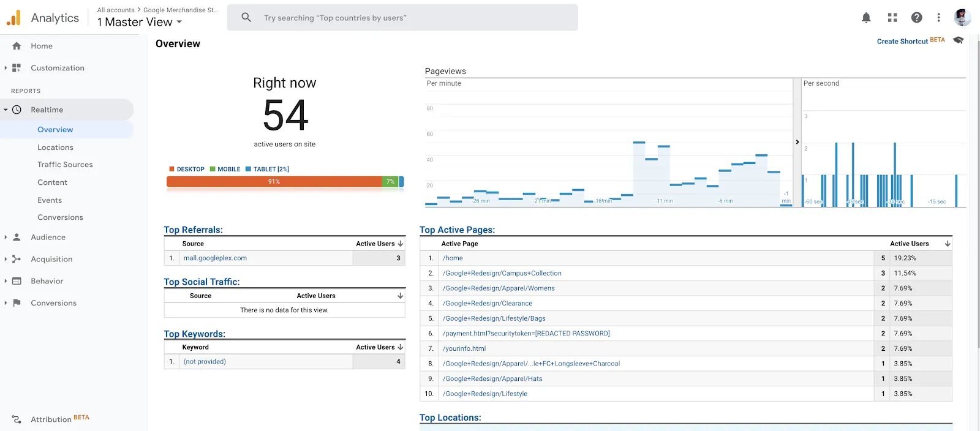Open Realtime Content report
This screenshot has width=980, height=431.
click(52, 182)
